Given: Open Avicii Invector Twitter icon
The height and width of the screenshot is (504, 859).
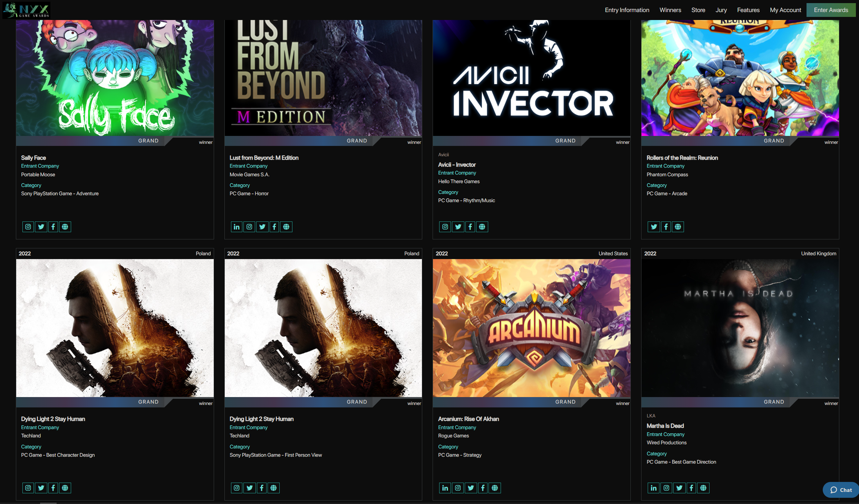Looking at the screenshot, I should tap(458, 227).
